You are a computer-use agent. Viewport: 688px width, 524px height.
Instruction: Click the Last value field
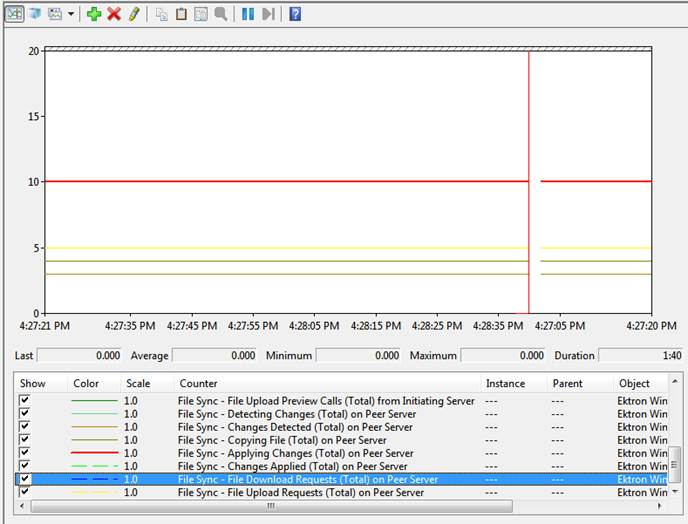click(x=79, y=355)
